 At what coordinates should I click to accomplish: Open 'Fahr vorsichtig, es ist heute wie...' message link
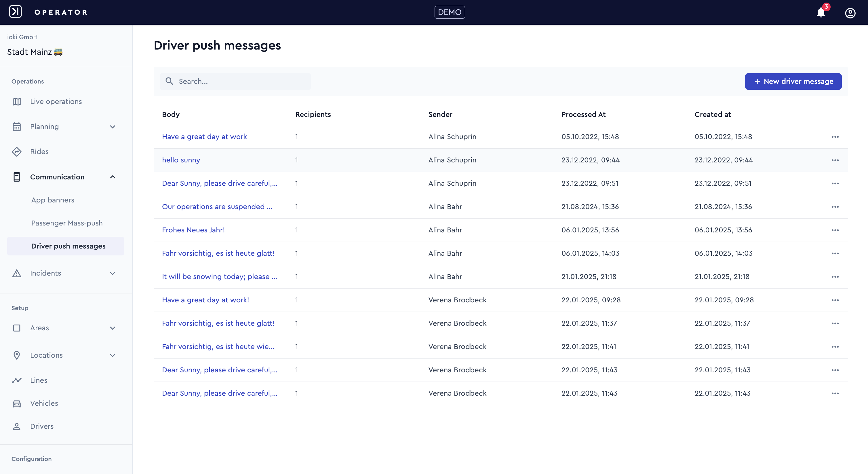click(x=218, y=346)
